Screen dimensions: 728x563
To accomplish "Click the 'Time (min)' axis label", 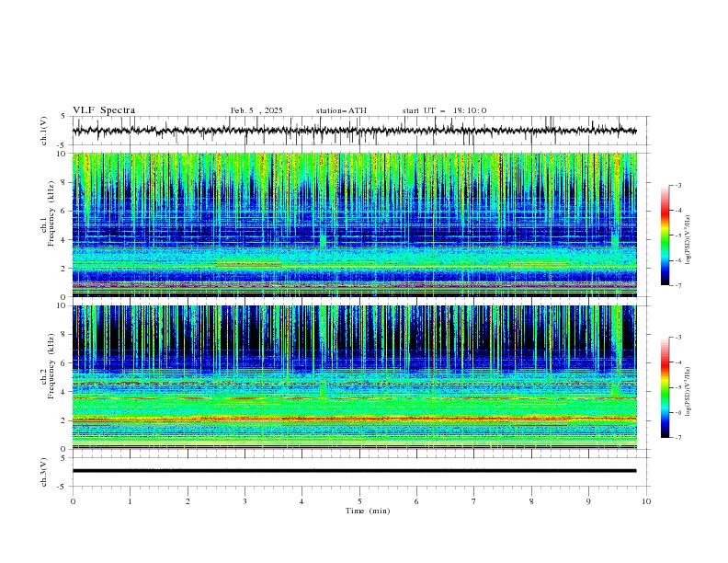I will [368, 511].
